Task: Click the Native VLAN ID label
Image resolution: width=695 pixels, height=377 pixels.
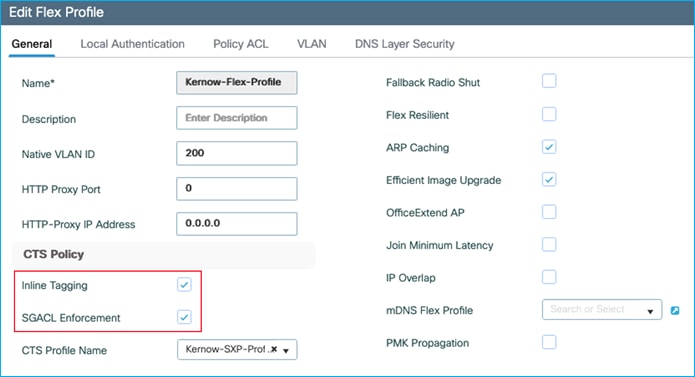Action: [x=58, y=154]
